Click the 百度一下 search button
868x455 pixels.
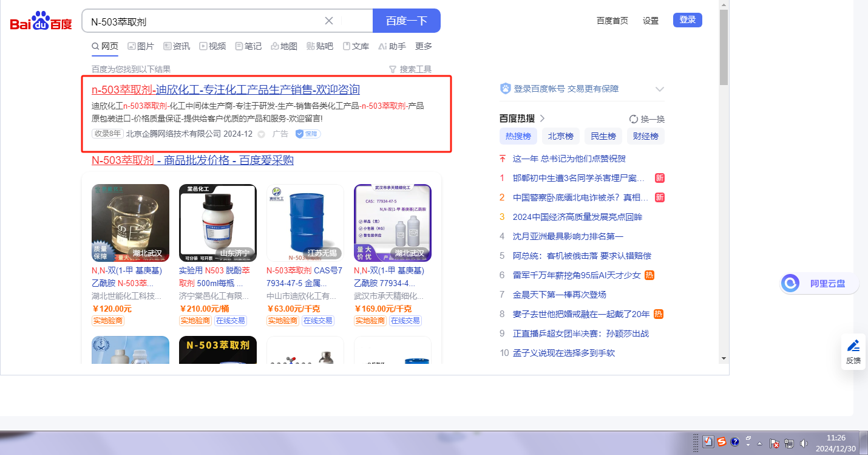[x=407, y=21]
